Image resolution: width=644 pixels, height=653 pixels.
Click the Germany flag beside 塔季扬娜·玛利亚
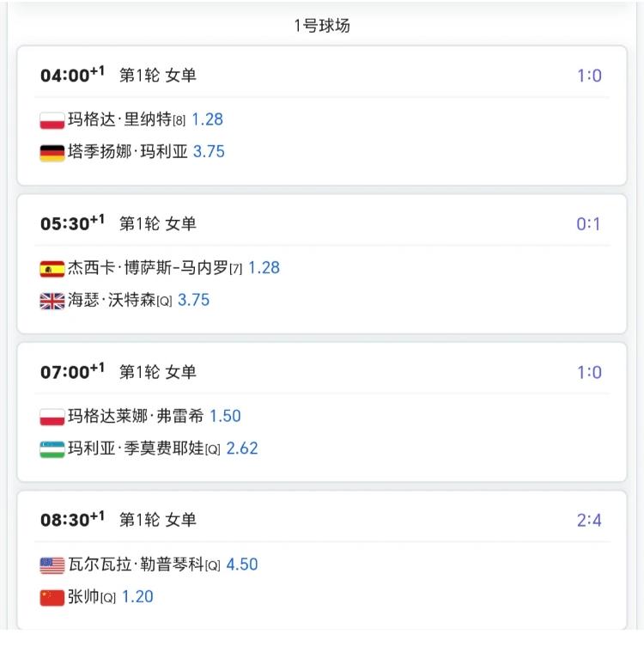click(52, 153)
